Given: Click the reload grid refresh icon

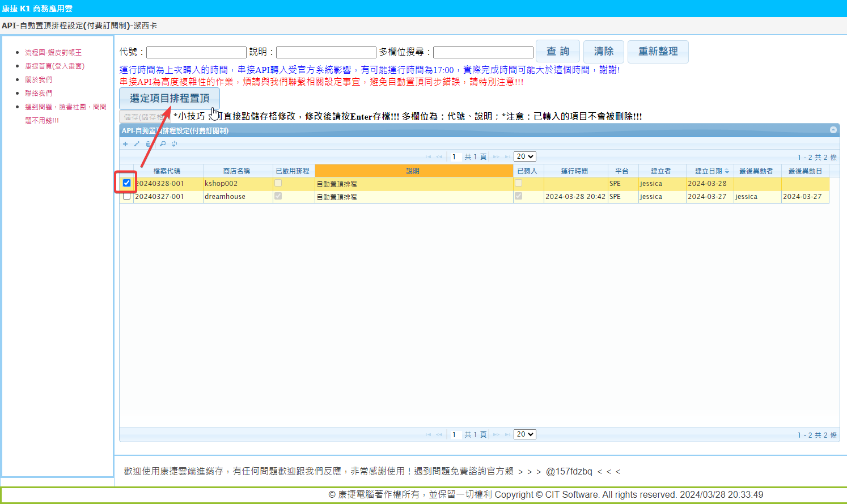Looking at the screenshot, I should point(175,144).
